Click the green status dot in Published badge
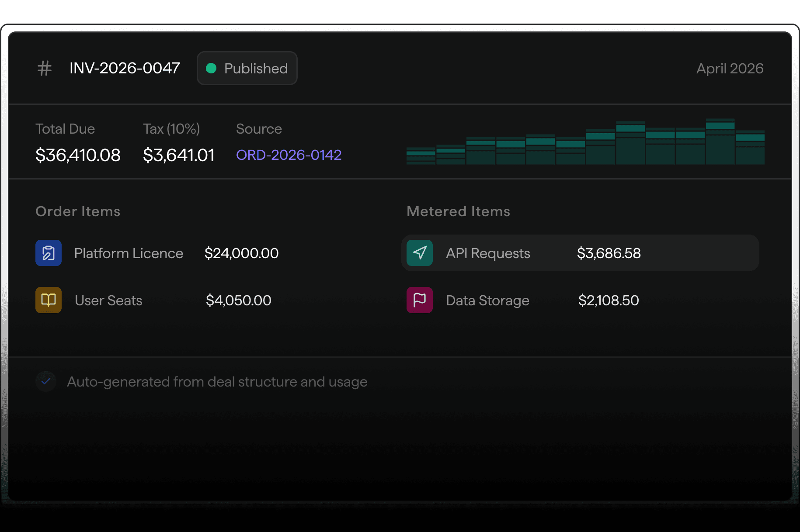Image resolution: width=800 pixels, height=532 pixels. [x=211, y=68]
